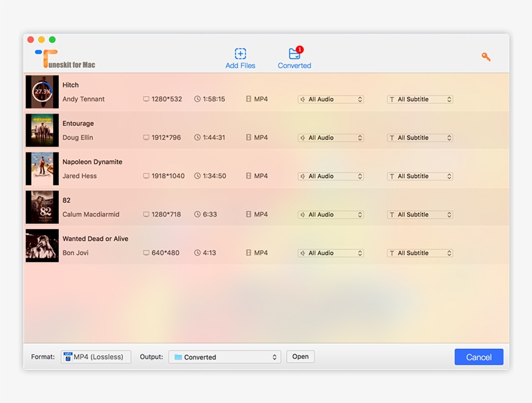The width and height of the screenshot is (532, 403).
Task: Select the Entourage movie thumbnail
Action: click(42, 130)
